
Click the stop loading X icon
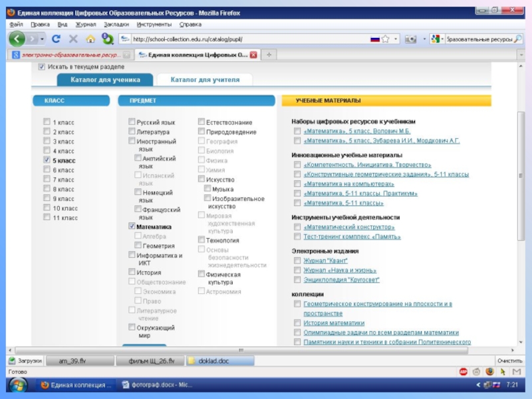click(x=73, y=39)
